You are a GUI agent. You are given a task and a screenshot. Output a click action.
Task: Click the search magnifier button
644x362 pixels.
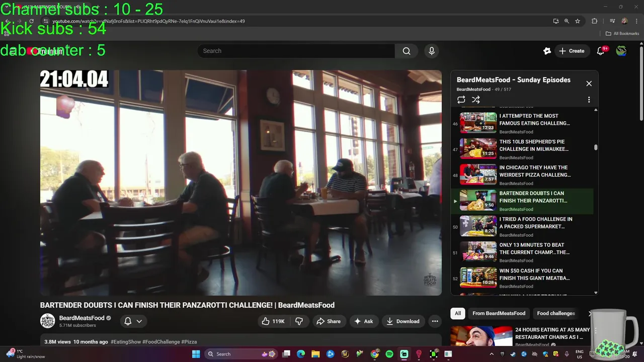point(407,51)
